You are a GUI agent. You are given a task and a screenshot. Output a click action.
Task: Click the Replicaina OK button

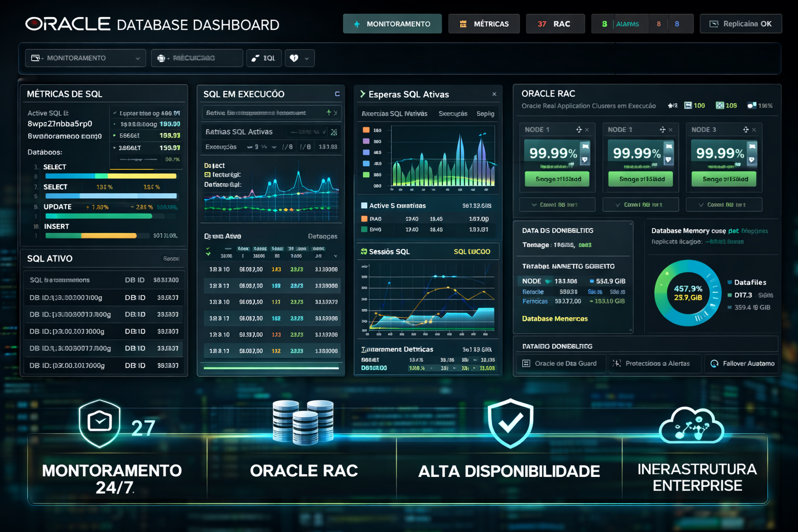pos(741,24)
